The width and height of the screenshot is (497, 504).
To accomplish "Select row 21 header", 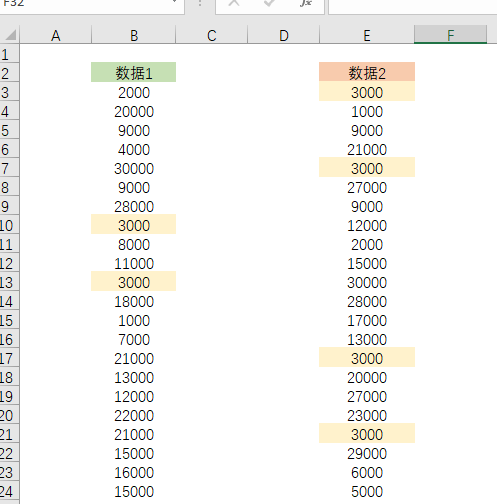I will (x=9, y=434).
